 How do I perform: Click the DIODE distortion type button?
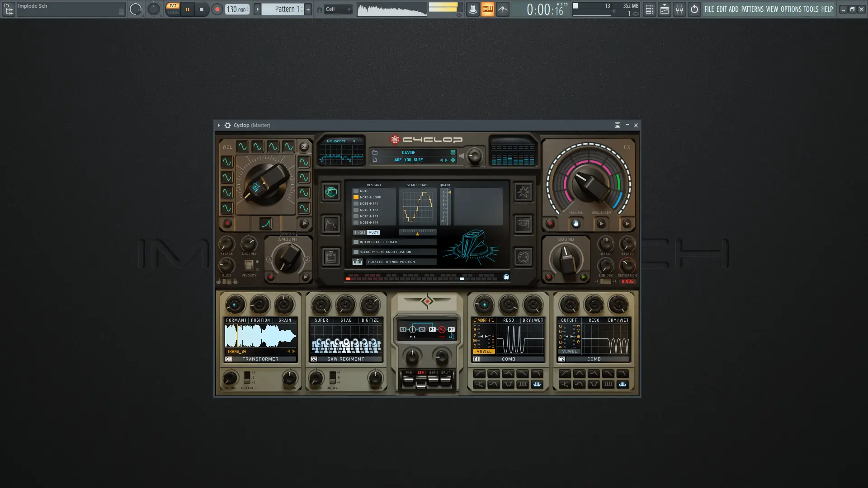click(627, 282)
